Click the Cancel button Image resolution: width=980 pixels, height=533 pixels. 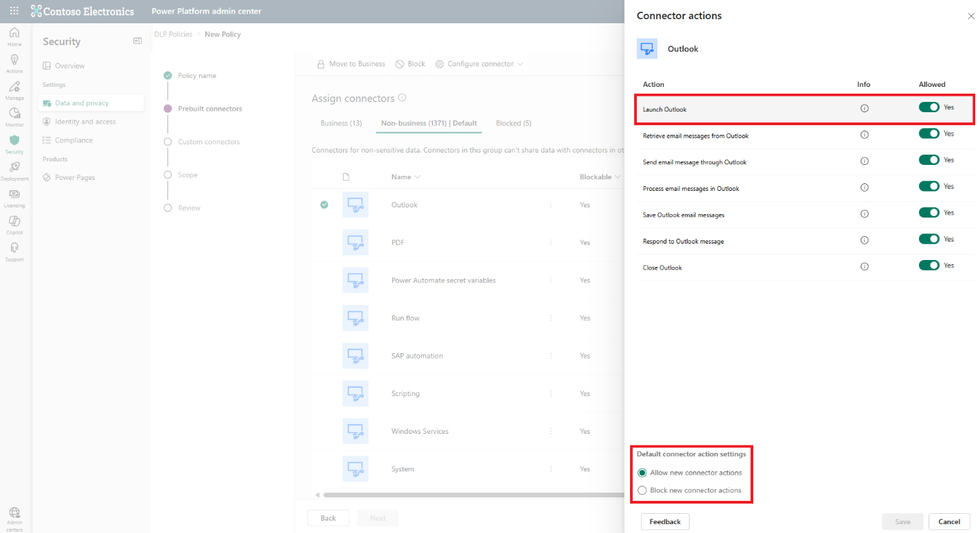pyautogui.click(x=949, y=521)
